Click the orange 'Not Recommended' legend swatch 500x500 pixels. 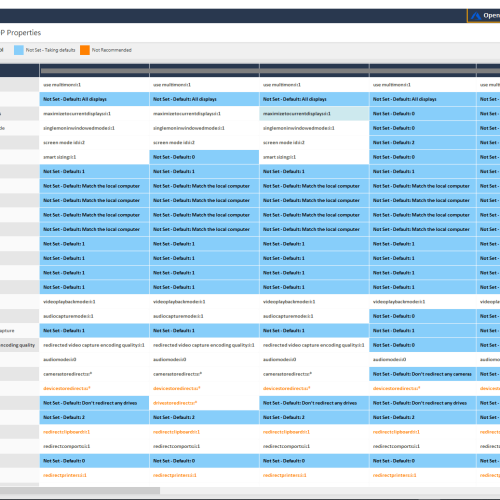pos(85,50)
